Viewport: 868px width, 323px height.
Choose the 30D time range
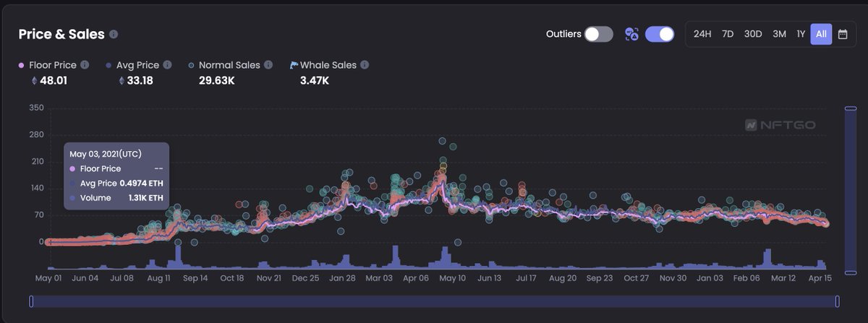[x=753, y=34]
